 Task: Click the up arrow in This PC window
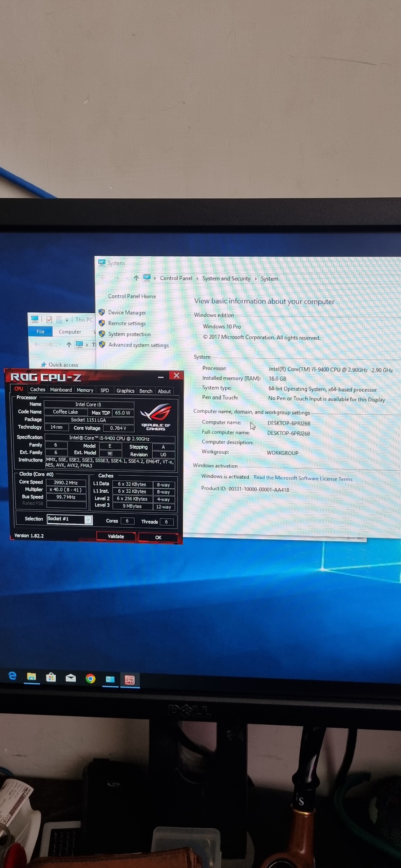(x=69, y=344)
